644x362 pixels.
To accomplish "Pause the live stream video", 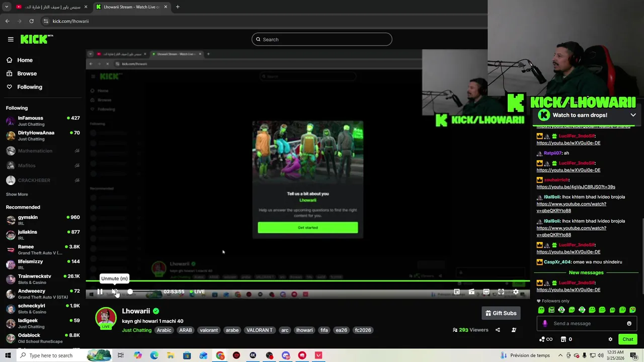I will [x=100, y=292].
